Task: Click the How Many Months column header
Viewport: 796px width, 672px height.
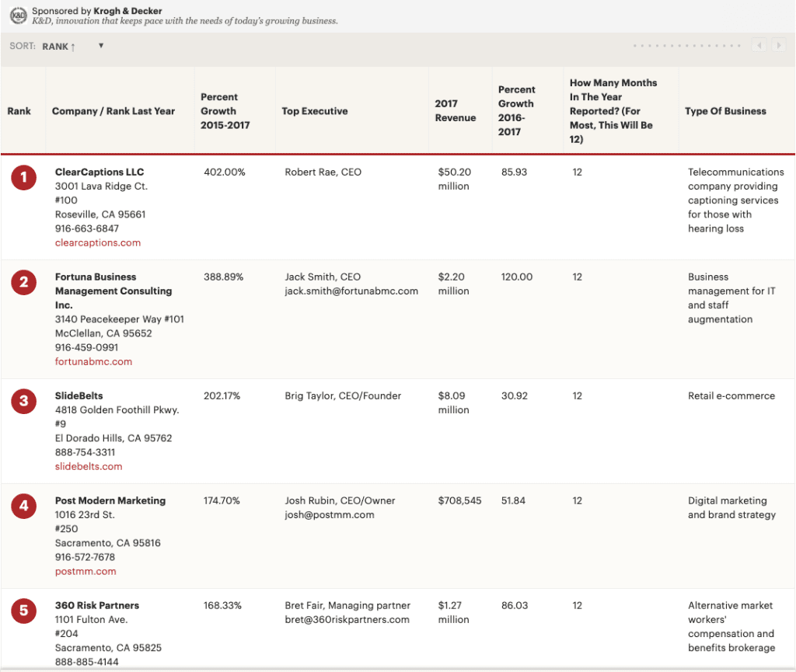Action: [x=613, y=110]
